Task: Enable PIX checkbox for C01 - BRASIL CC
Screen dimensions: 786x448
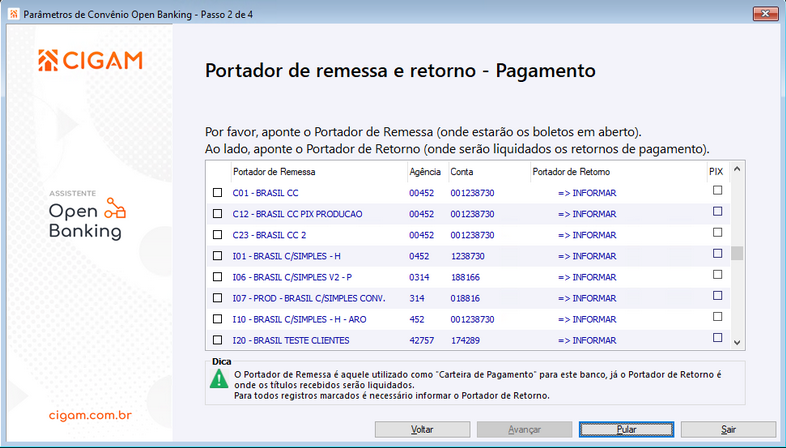Action: pyautogui.click(x=718, y=190)
